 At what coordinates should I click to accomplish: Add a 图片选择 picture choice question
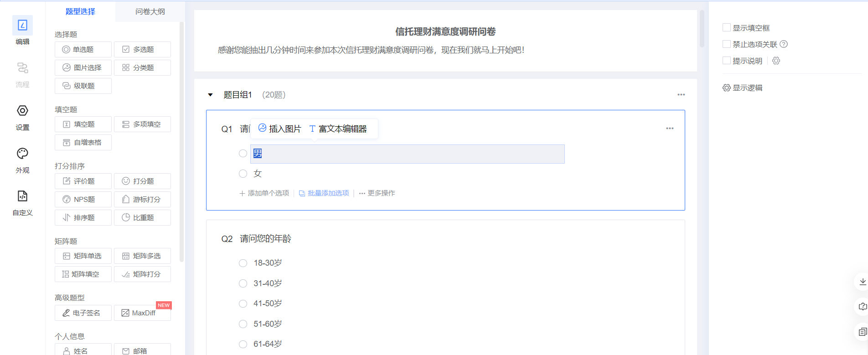[x=83, y=67]
